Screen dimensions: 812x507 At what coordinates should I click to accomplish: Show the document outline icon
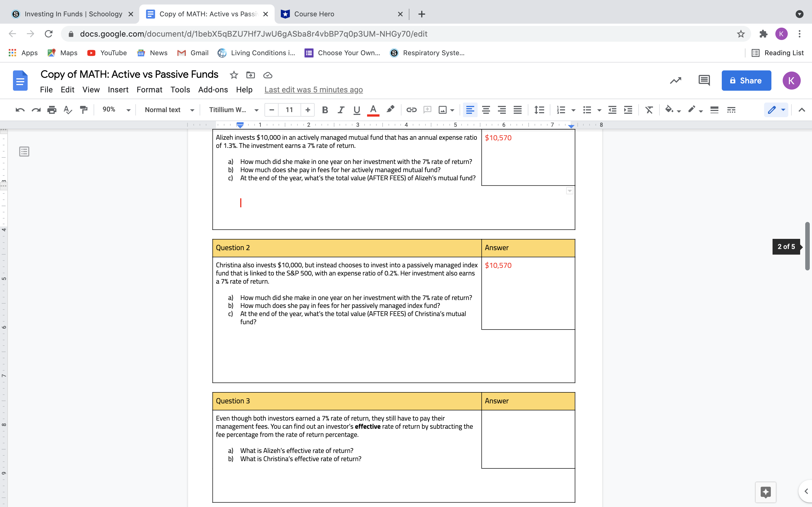pyautogui.click(x=24, y=152)
